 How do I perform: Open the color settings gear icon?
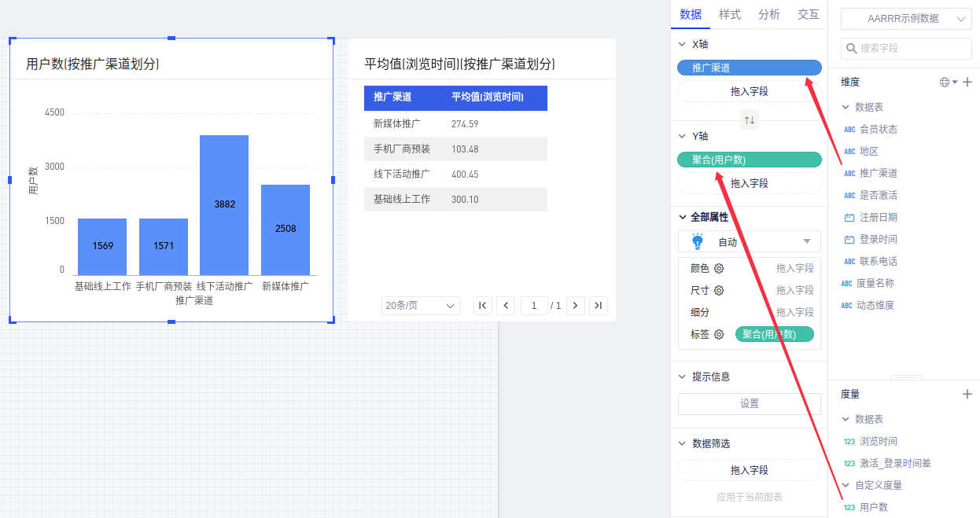pos(719,268)
